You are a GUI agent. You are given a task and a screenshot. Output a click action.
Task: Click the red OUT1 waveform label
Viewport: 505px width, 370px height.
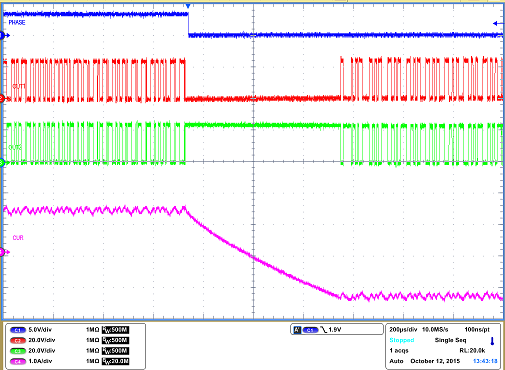coord(19,86)
